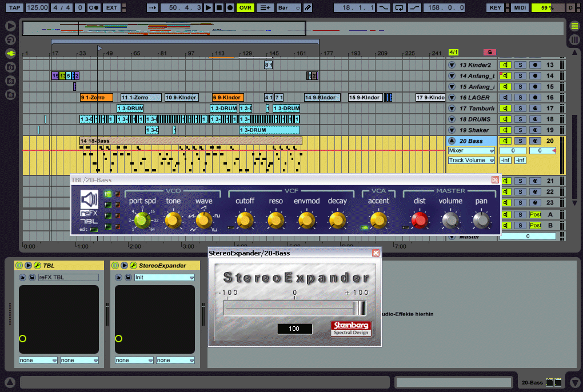The width and height of the screenshot is (583, 392).
Task: Unfold track 14 Anfang
Action: point(452,76)
